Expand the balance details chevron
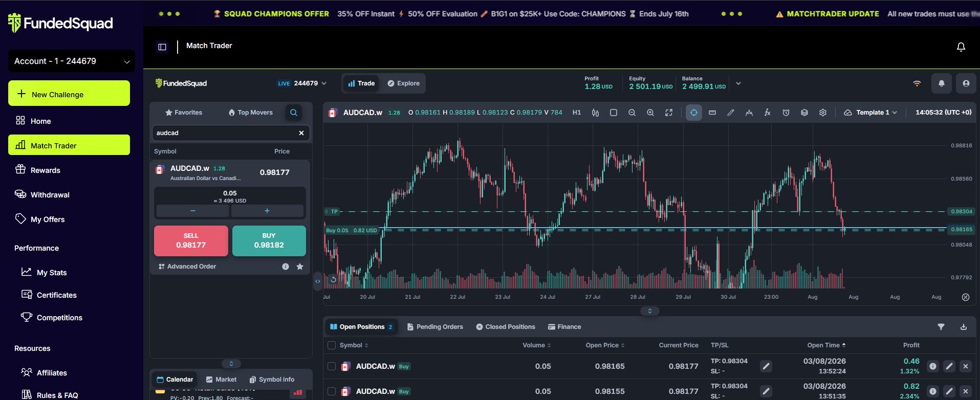 coord(738,83)
